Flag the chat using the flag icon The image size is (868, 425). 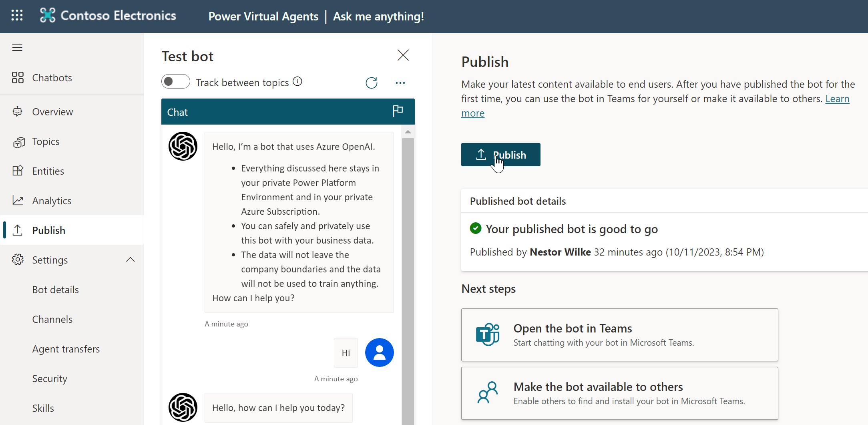coord(398,111)
